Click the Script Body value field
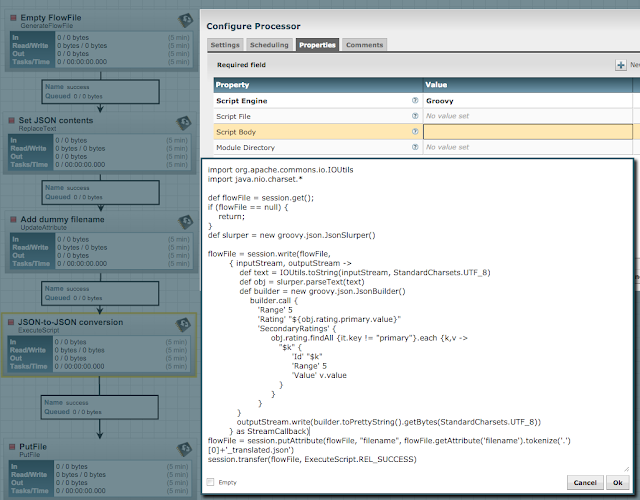 click(528, 132)
